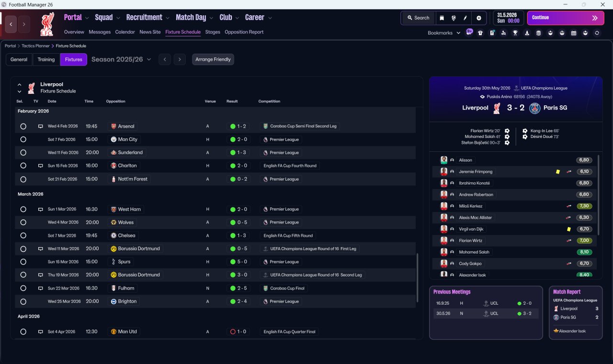
Task: Select the Borussia Dortmund first leg row circle
Action: pos(23,249)
